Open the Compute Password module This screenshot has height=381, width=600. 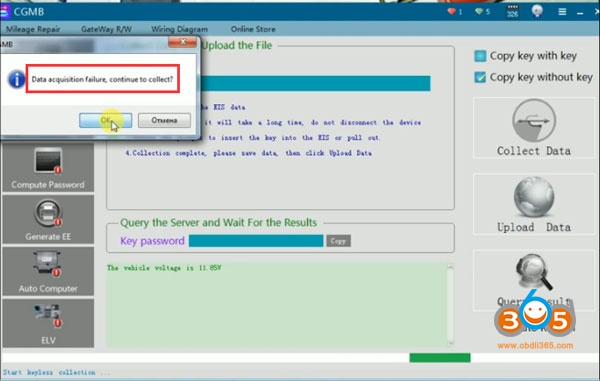48,167
